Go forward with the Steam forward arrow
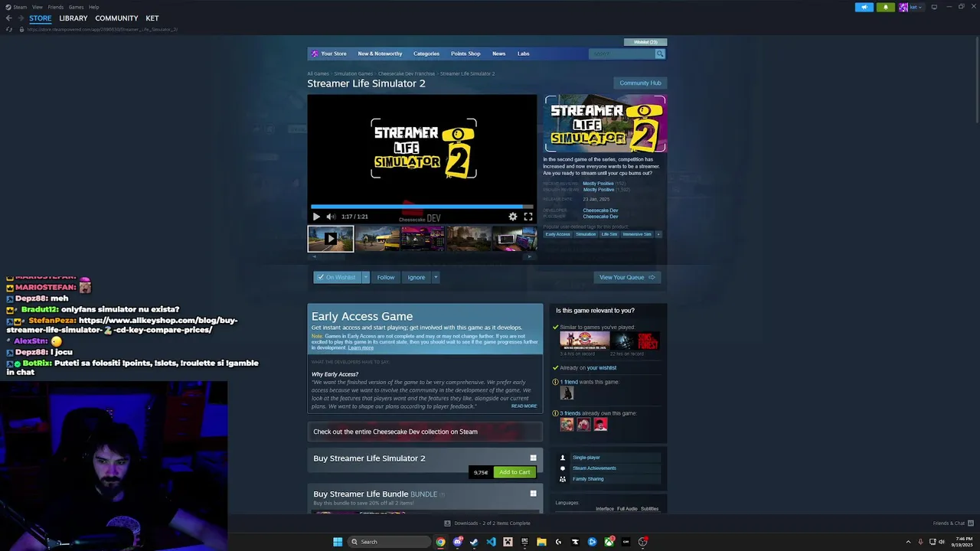The image size is (980, 551). point(21,18)
